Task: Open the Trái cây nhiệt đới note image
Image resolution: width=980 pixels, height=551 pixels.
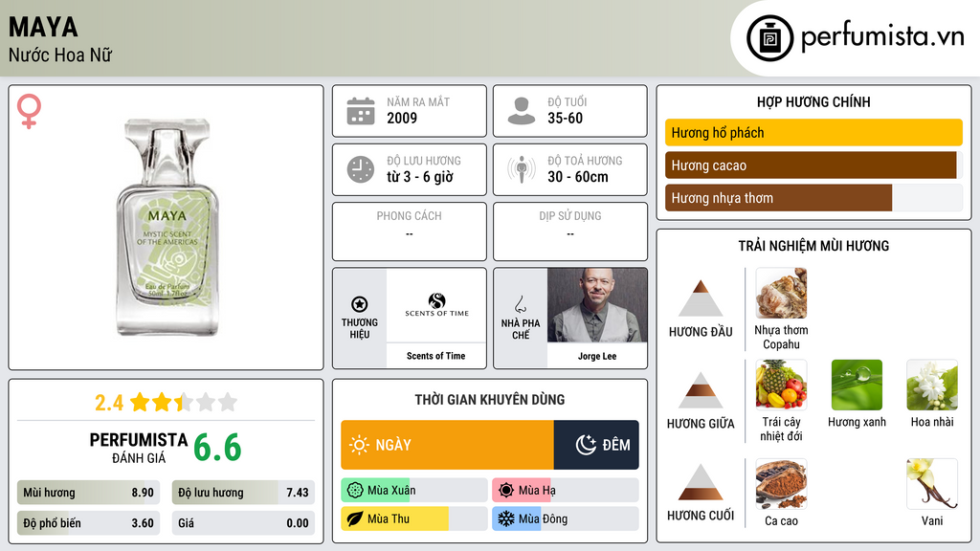Action: (781, 385)
